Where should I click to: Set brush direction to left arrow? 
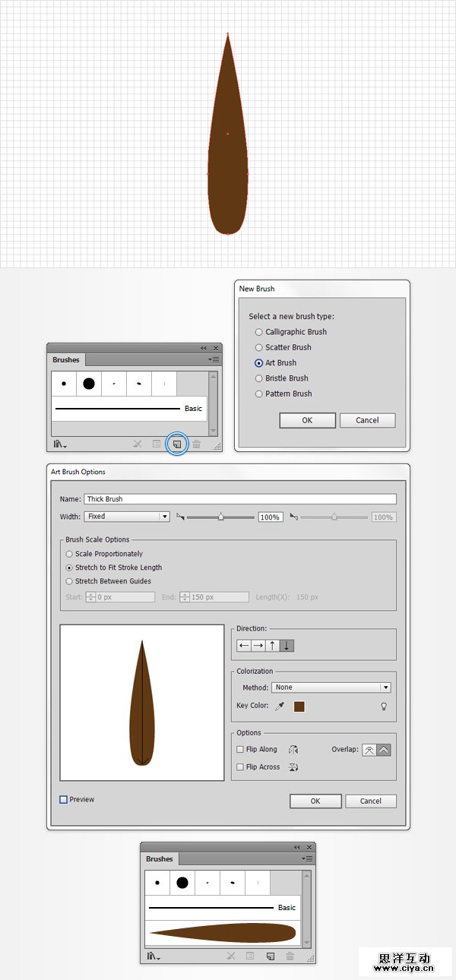[244, 646]
